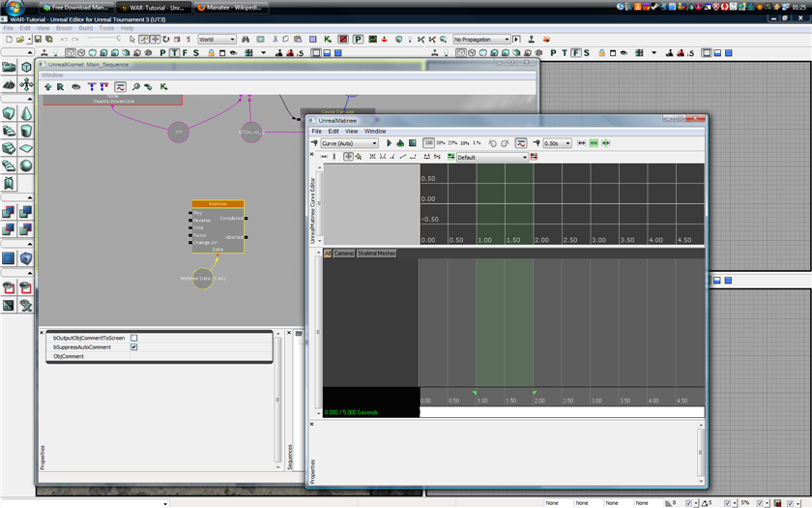Click the CSG Subtract icon in left toolbox
The height and width of the screenshot is (508, 812).
coord(26,212)
